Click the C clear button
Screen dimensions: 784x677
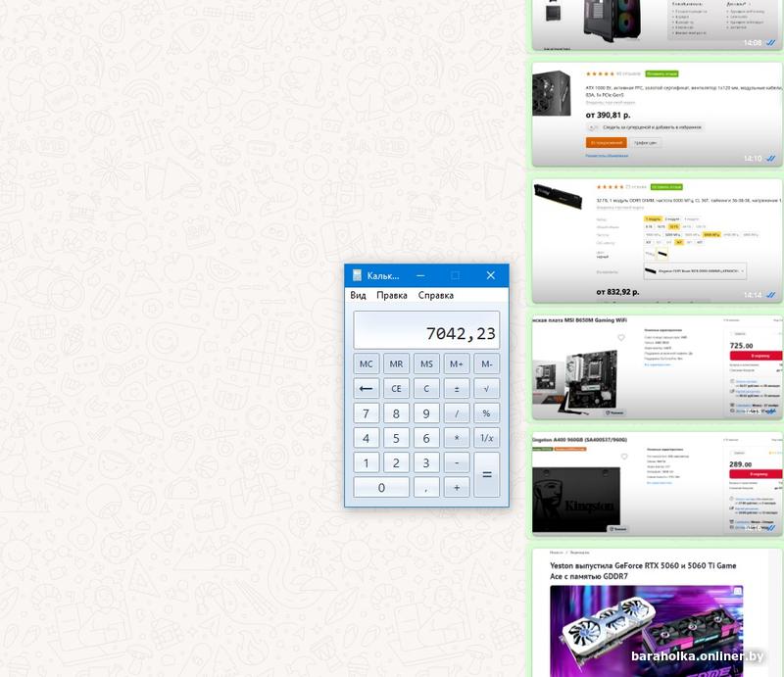pos(426,388)
